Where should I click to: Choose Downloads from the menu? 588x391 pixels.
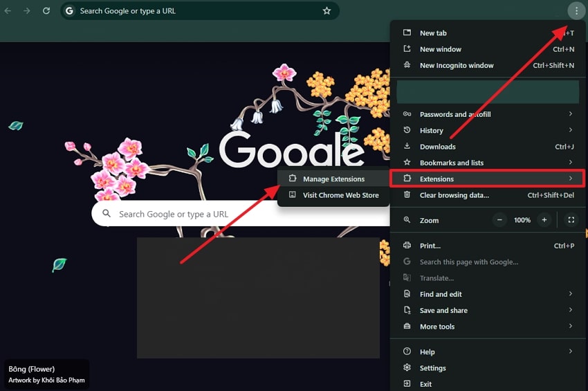click(488, 146)
